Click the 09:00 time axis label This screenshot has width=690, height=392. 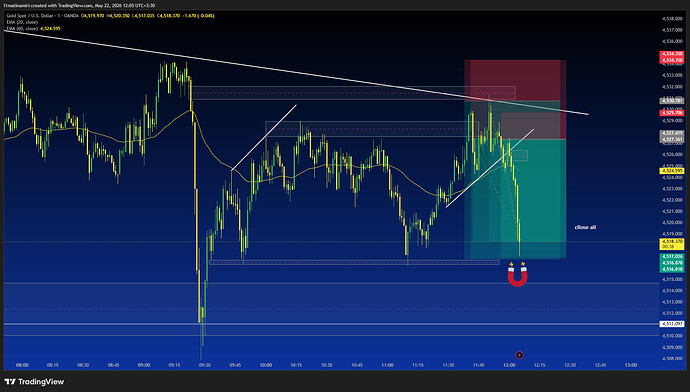click(144, 365)
